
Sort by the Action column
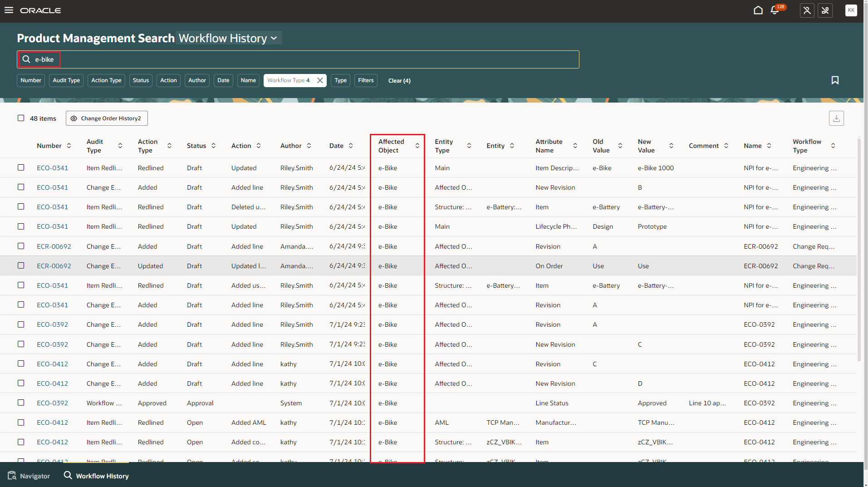click(259, 146)
